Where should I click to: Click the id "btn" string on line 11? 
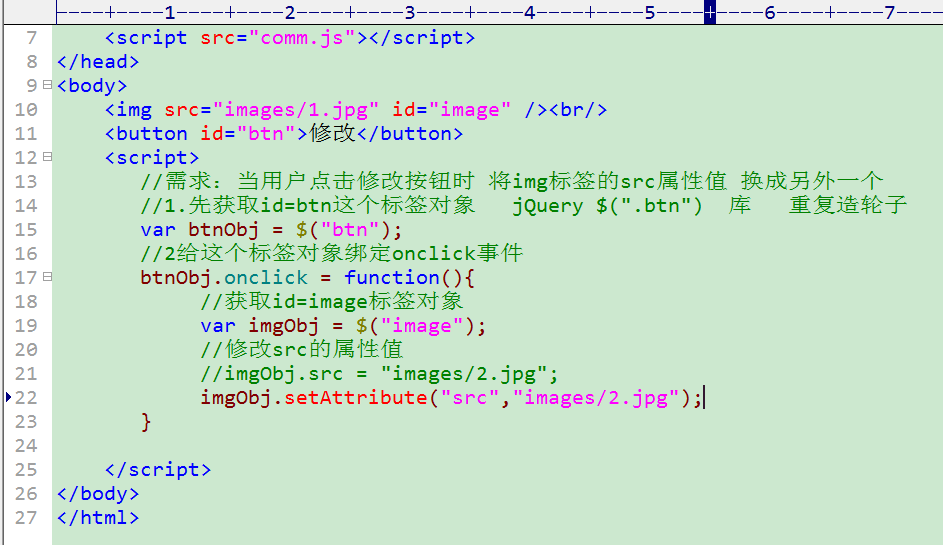[266, 134]
